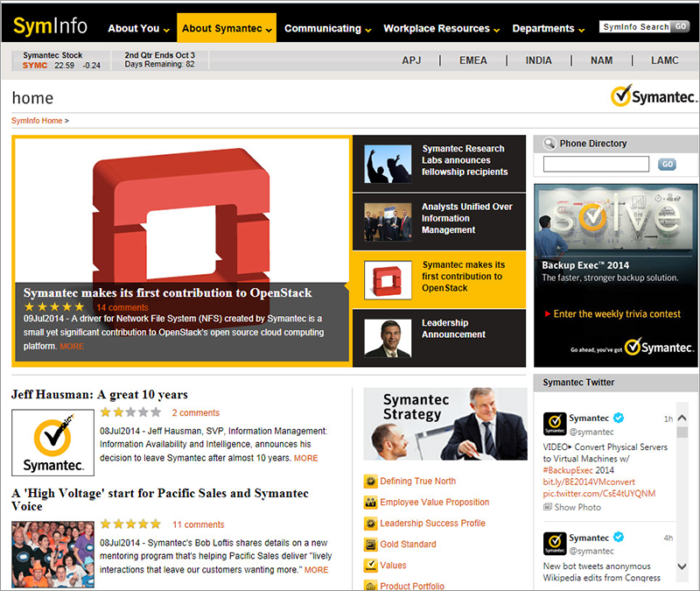This screenshot has height=591, width=700.
Task: Click the Symantec checkmark logo near home heading
Action: point(654,95)
